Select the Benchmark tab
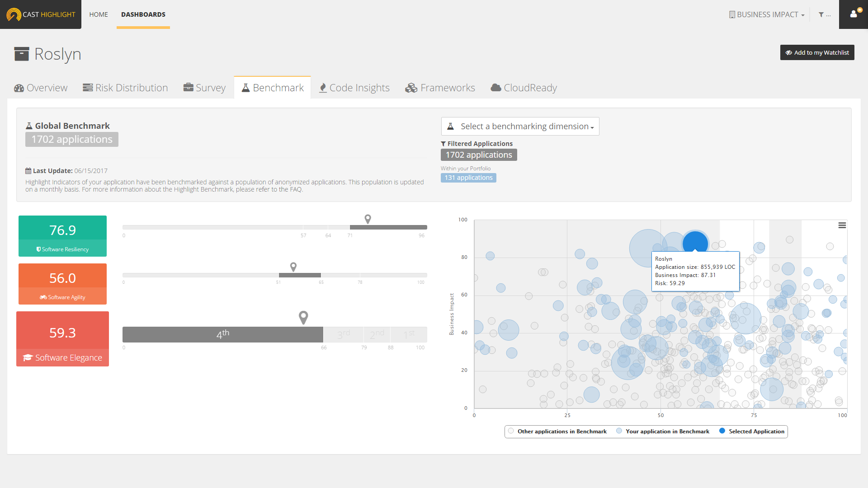The height and width of the screenshot is (488, 868). [x=273, y=88]
